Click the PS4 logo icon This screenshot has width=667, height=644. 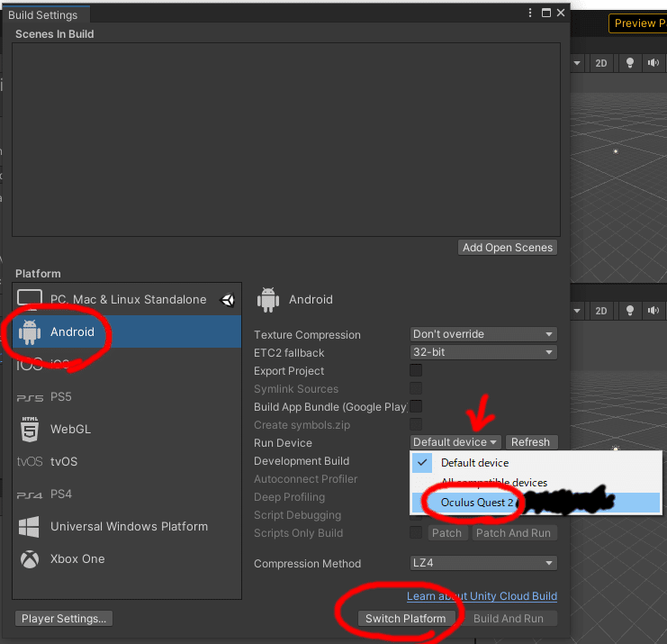click(30, 495)
